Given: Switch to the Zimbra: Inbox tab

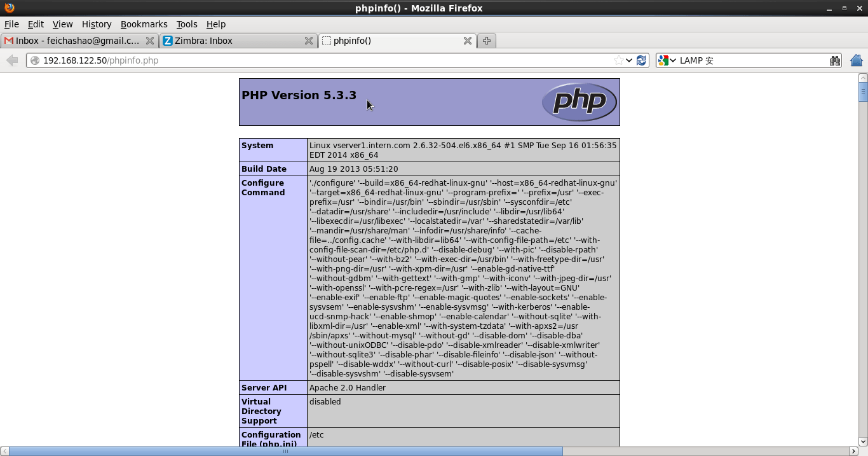Looking at the screenshot, I should (238, 41).
